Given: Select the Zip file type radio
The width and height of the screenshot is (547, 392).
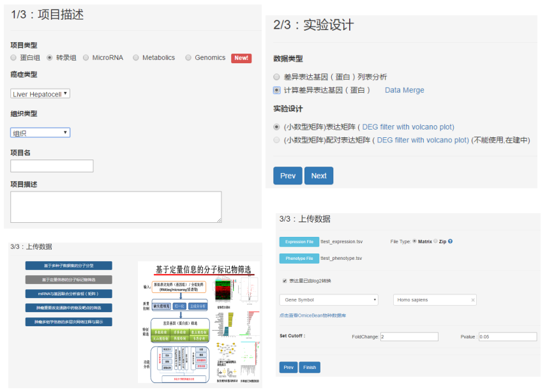Looking at the screenshot, I should 435,241.
